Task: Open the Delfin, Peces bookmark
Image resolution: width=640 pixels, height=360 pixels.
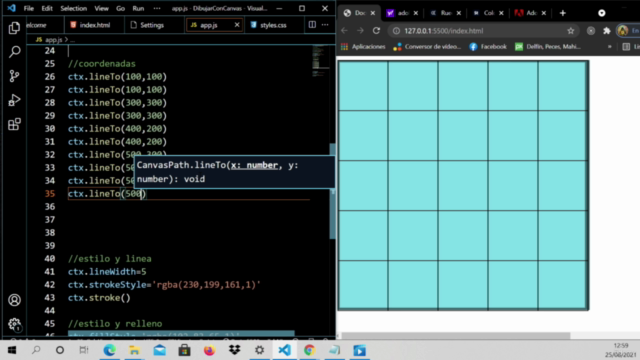Action: click(547, 47)
